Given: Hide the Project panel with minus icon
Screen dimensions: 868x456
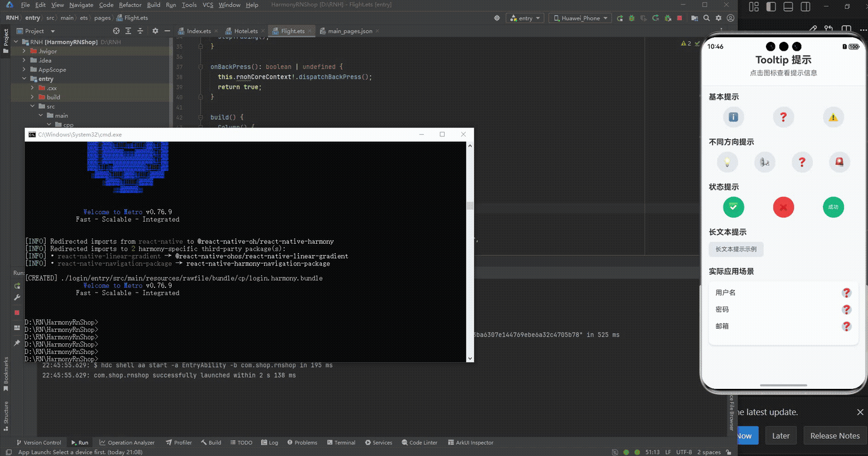Looking at the screenshot, I should [x=167, y=30].
